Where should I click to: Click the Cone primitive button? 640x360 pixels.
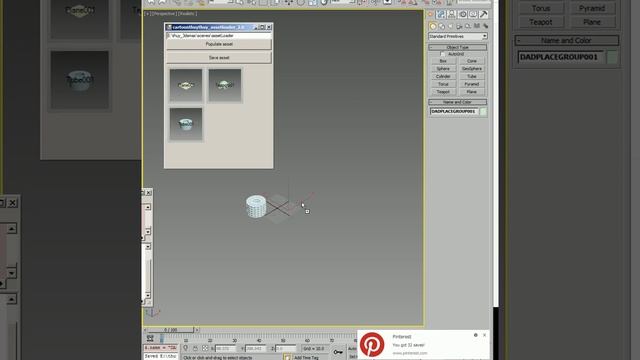(x=472, y=61)
